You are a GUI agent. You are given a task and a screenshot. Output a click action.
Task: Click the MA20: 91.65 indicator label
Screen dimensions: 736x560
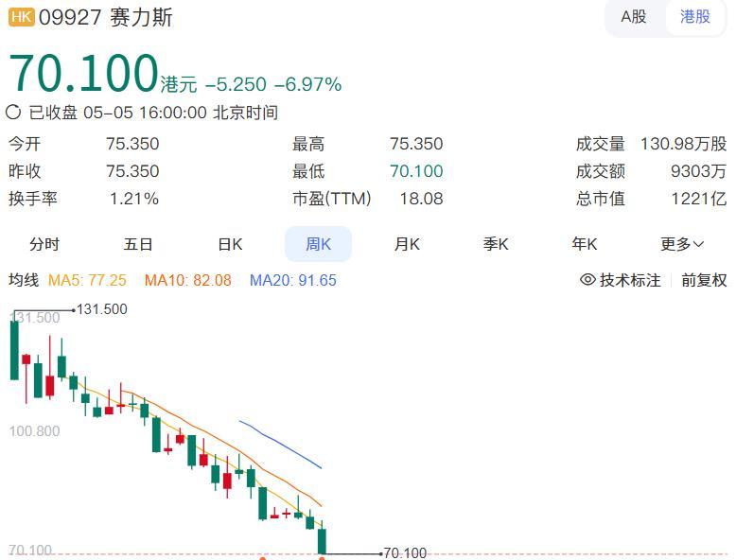293,280
